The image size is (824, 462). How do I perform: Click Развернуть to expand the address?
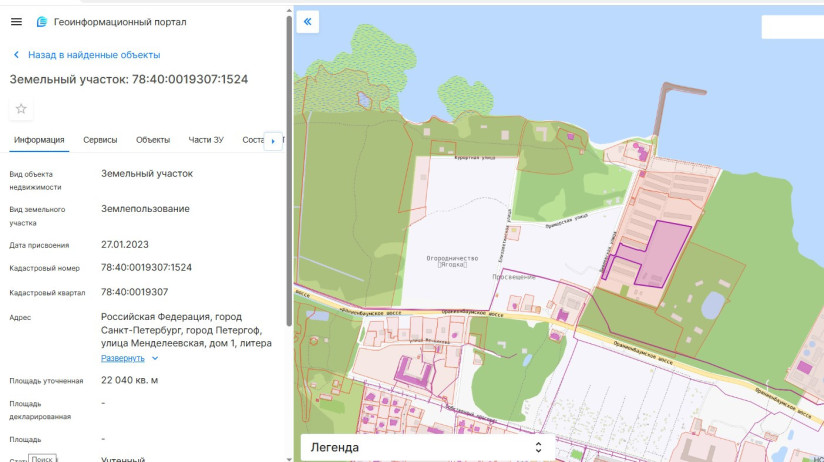click(122, 358)
